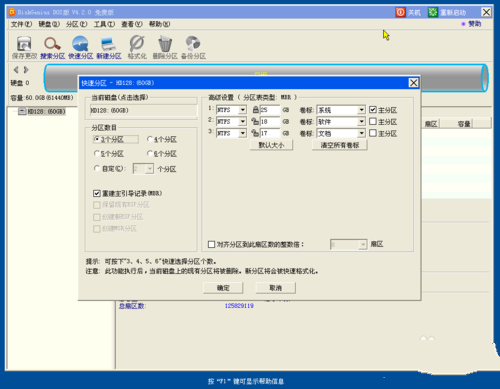Open the 硬盘(D) menu
Viewport: 500px width, 389px height.
tap(49, 24)
